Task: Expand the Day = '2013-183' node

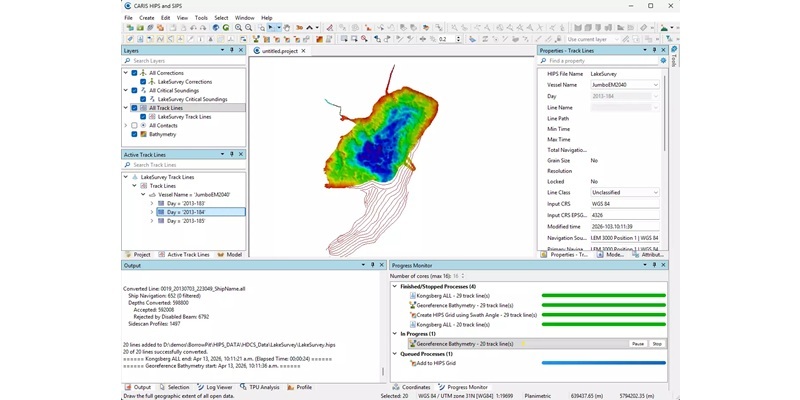Action: (x=152, y=203)
